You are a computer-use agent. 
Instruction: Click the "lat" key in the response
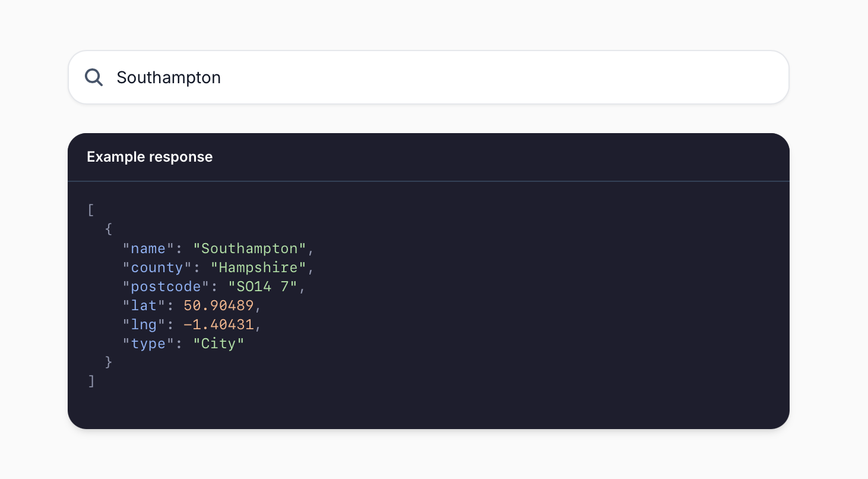click(142, 305)
